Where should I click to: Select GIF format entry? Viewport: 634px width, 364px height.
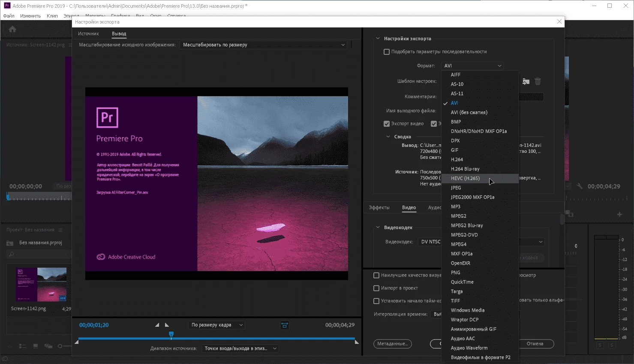[480, 150]
